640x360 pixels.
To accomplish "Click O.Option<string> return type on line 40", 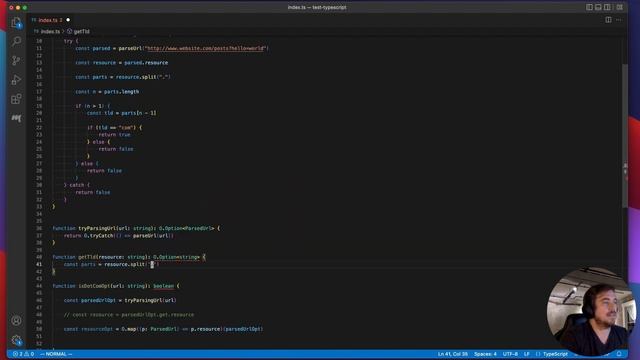I will [x=176, y=257].
